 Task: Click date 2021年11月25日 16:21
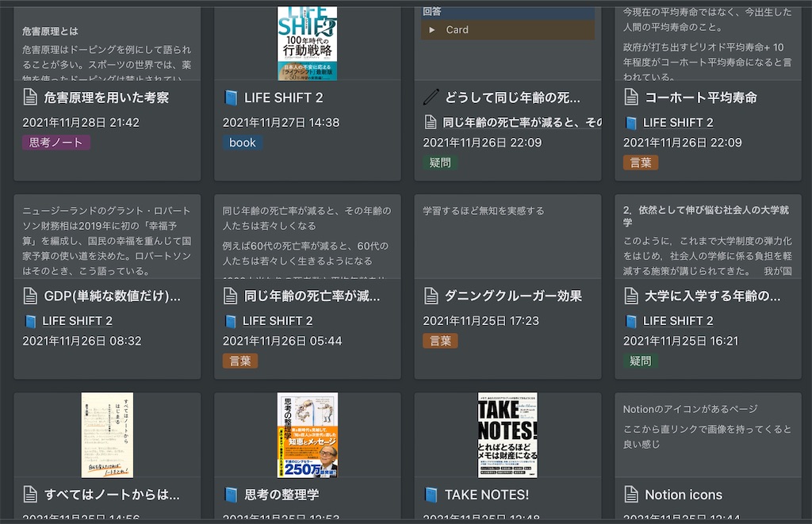[x=681, y=341]
